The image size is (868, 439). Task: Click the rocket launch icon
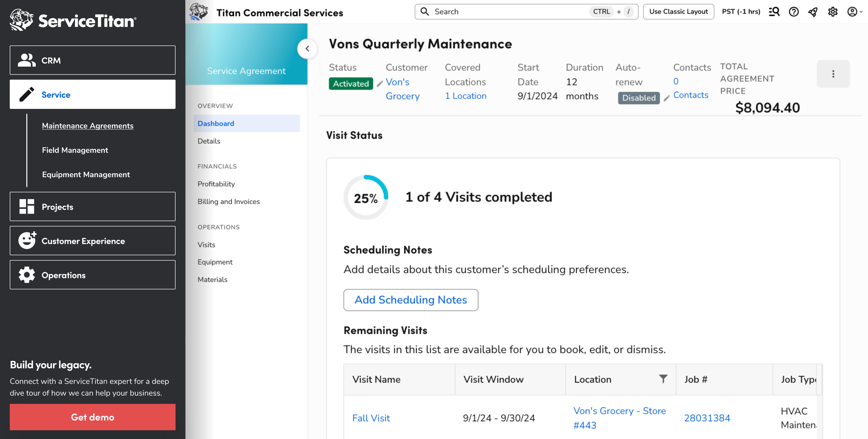(x=813, y=12)
